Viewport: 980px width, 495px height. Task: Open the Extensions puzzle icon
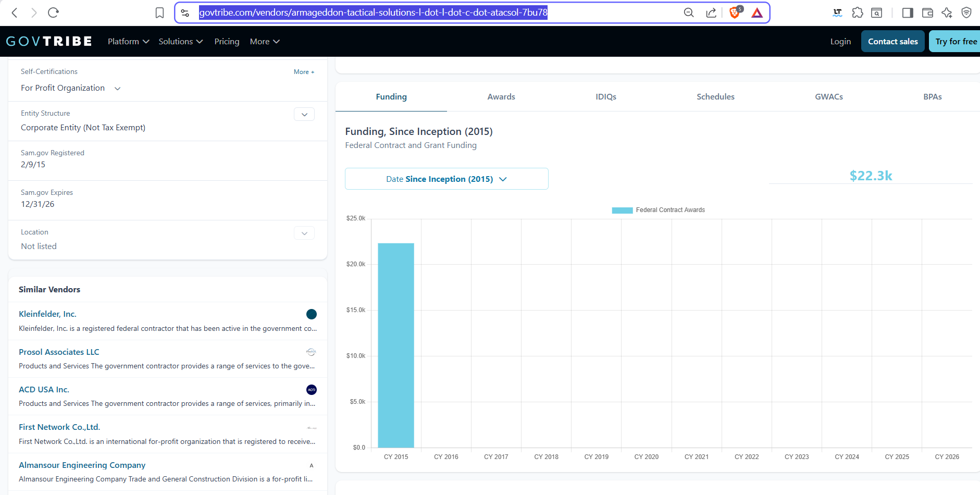[858, 13]
